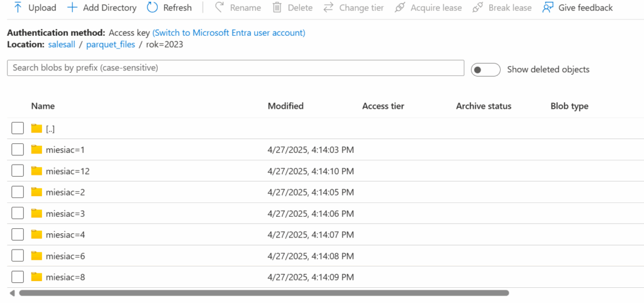
Task: Click the Break lease icon
Action: coord(478,8)
